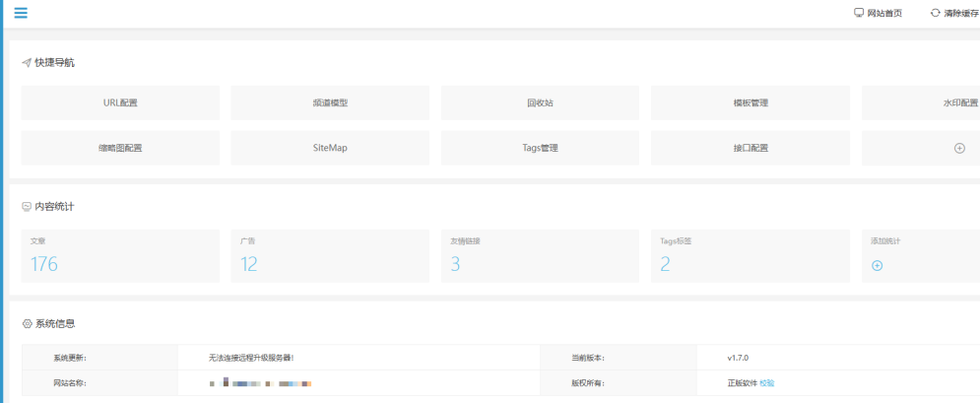Toggle the hamburger sidebar menu icon

pos(21,14)
